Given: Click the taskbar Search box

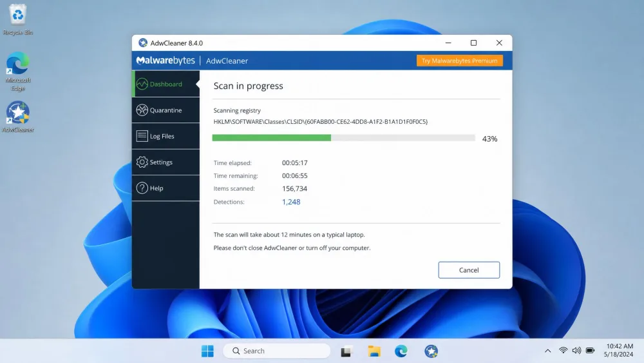Looking at the screenshot, I should pos(276,351).
